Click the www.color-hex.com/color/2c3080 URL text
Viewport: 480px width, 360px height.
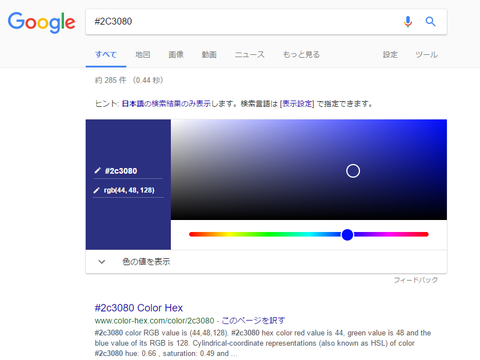tap(154, 321)
